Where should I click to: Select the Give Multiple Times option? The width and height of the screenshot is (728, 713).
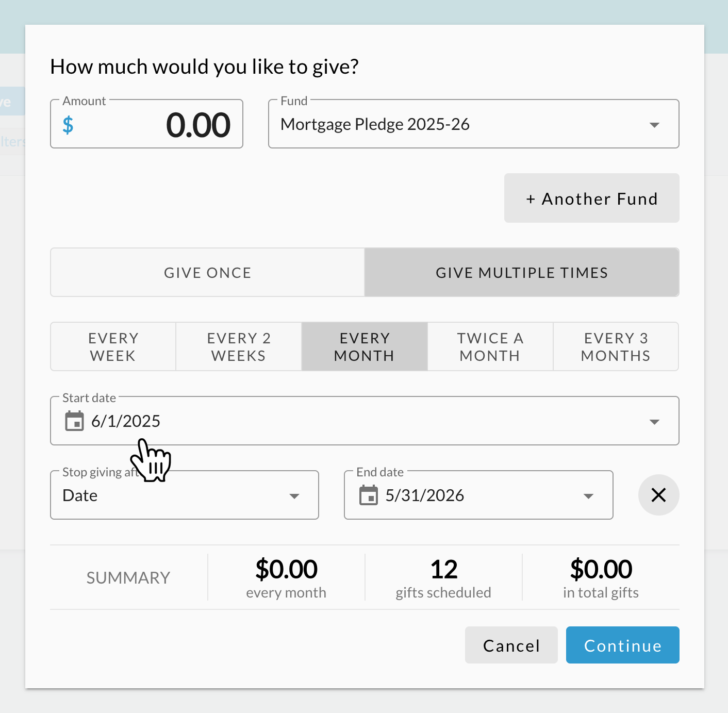pyautogui.click(x=522, y=272)
